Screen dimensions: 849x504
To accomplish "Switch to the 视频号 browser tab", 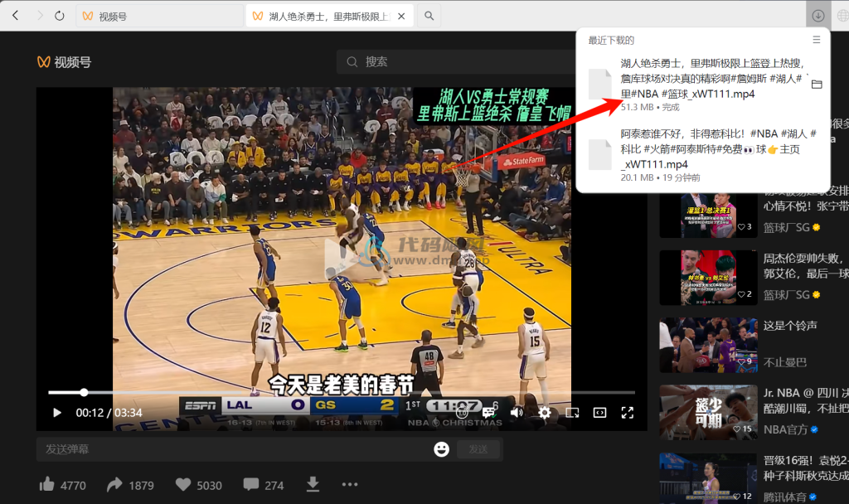I will [160, 17].
